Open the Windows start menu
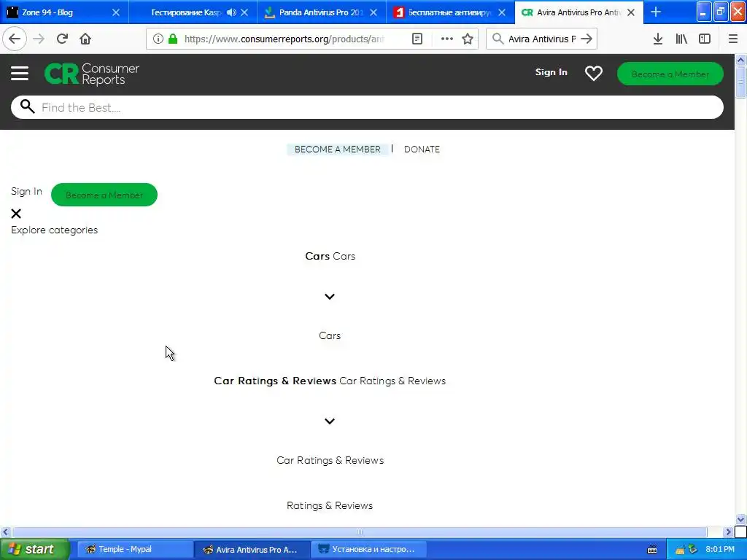The height and width of the screenshot is (560, 747). click(35, 549)
